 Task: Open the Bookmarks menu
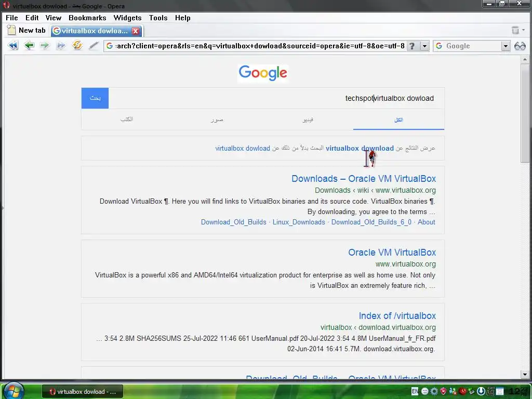click(x=87, y=18)
